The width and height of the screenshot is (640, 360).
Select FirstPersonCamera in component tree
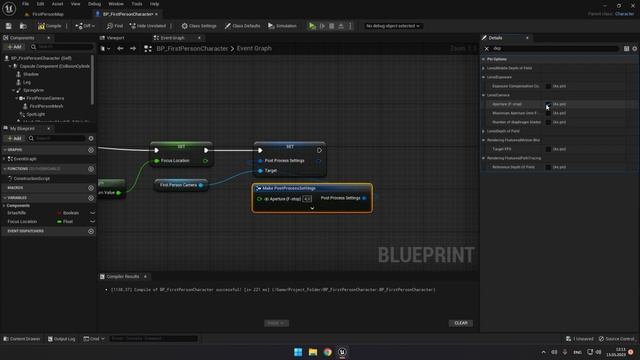[45, 98]
